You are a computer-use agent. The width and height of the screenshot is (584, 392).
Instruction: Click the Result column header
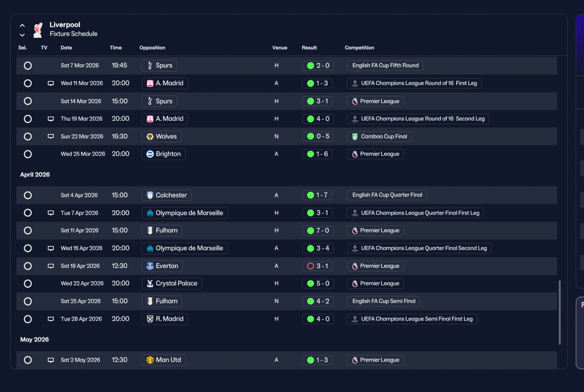[x=309, y=47]
